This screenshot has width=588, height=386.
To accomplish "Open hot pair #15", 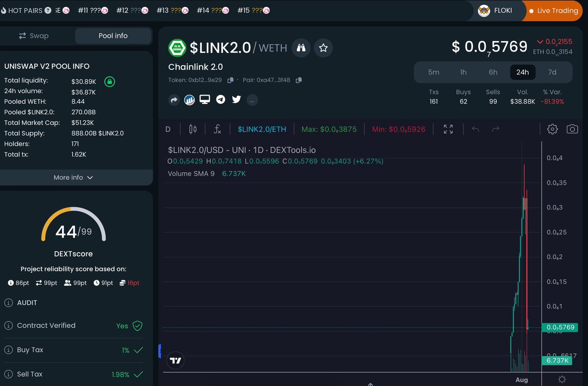I will point(253,10).
